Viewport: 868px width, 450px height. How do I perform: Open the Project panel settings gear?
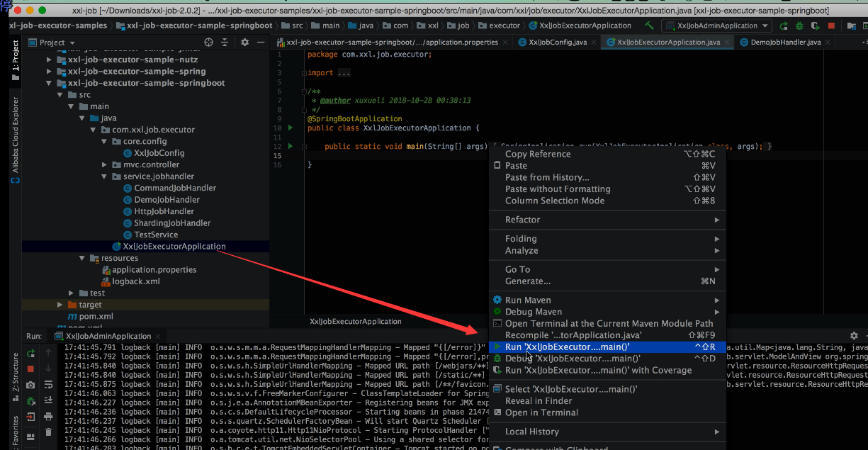(x=244, y=43)
